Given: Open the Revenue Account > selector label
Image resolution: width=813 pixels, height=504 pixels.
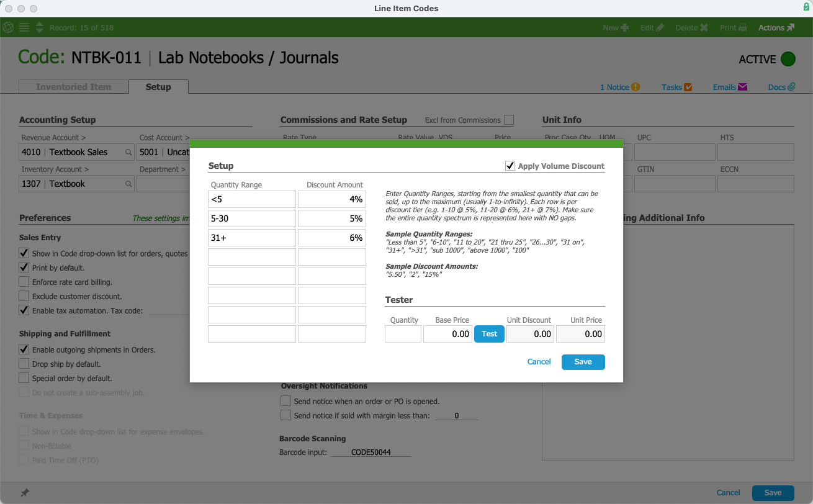Looking at the screenshot, I should 54,138.
